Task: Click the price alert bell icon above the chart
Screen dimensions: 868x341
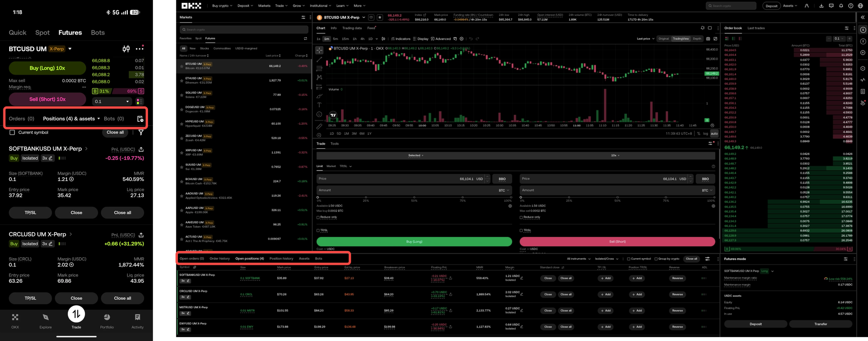Action: tap(703, 28)
